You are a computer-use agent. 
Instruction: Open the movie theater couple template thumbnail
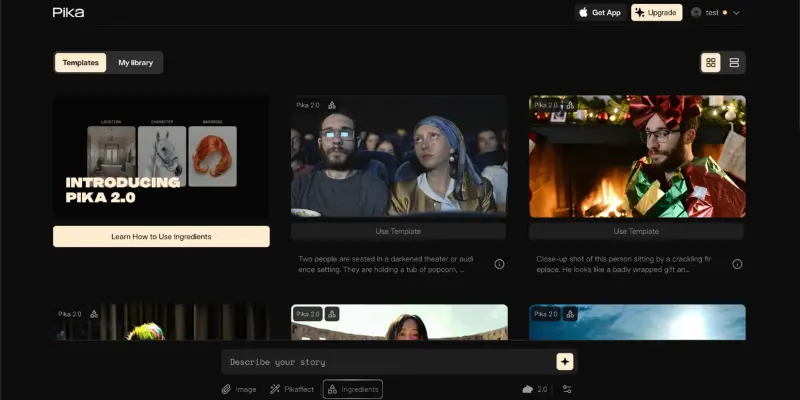click(x=399, y=157)
